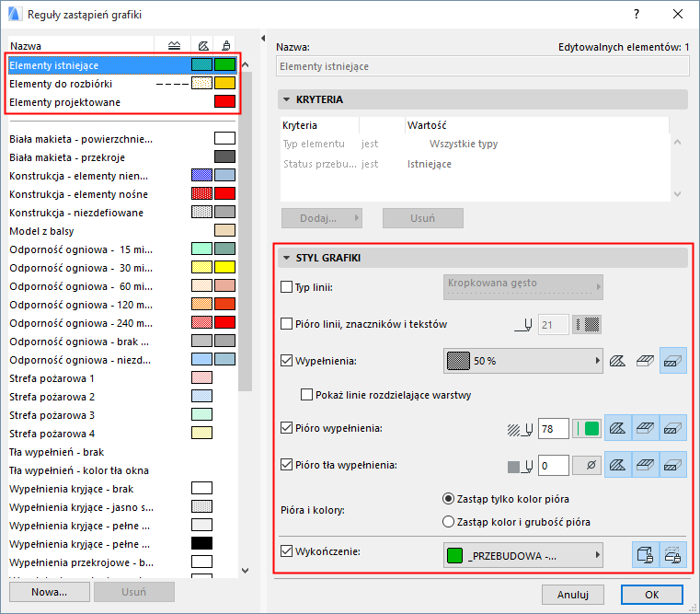Screen dimensions: 700x614
Task: Select the Tła wypełnień - brak rule
Action: click(121, 452)
